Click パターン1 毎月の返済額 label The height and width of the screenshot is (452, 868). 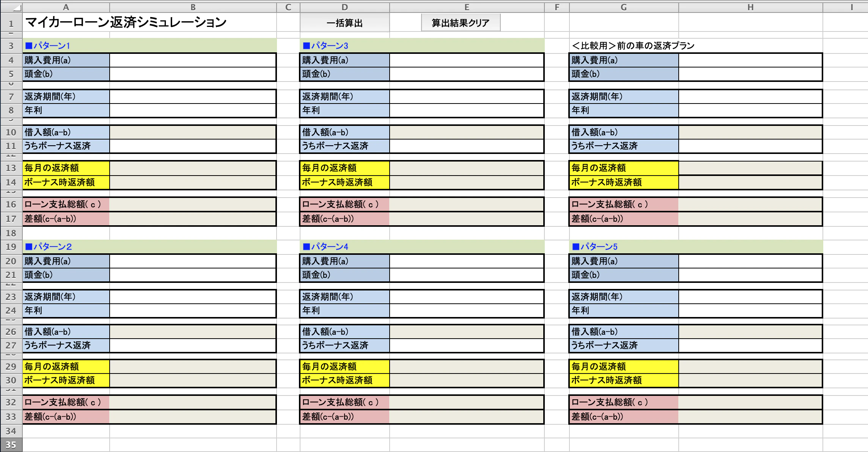[52, 168]
